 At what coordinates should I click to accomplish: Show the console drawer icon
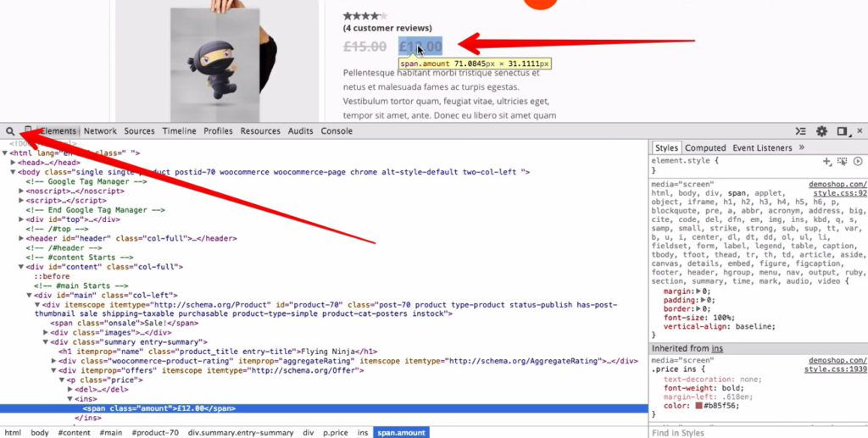[800, 131]
